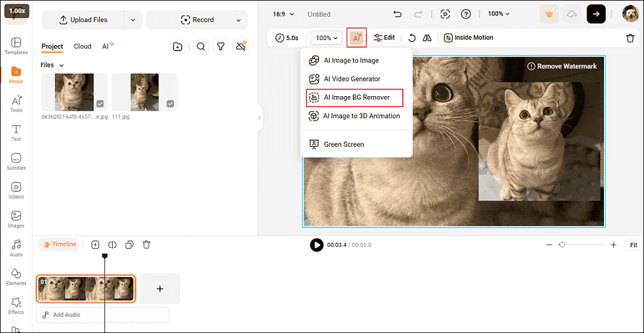
Task: Choose AI Image to 3D Animation
Action: click(356, 116)
